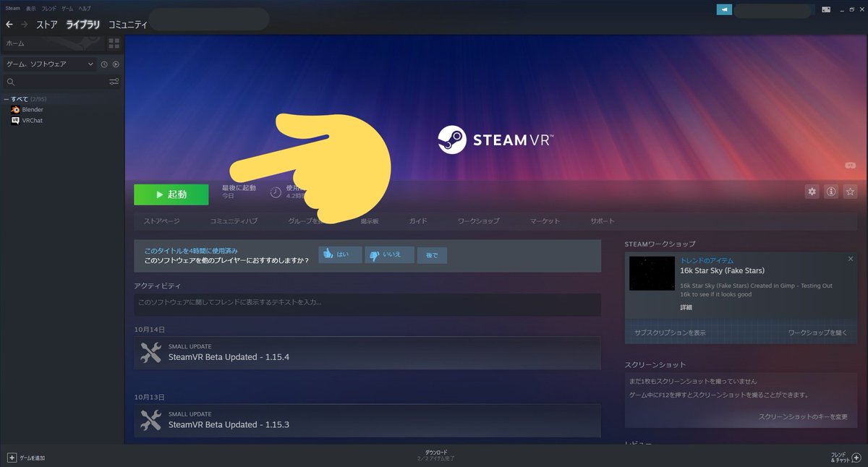Open the ストアページ tab
Screen dimensions: 868x467
pyautogui.click(x=162, y=221)
